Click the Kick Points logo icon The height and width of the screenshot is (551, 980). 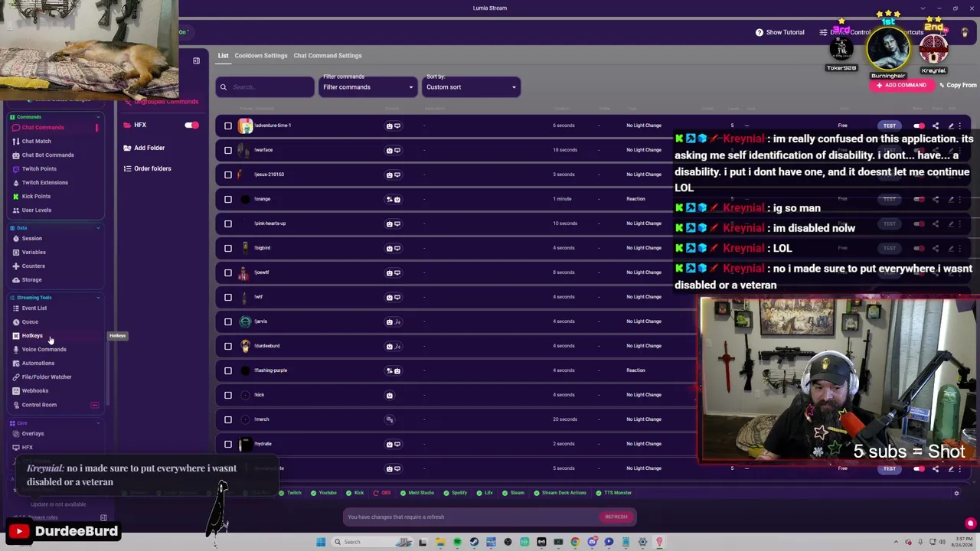click(15, 197)
